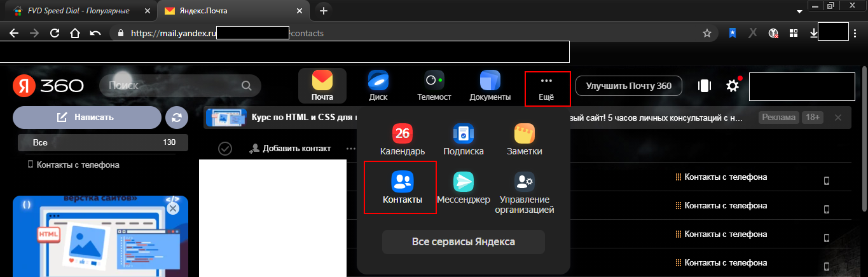The image size is (868, 277).
Task: Refresh mail with the circular arrows button
Action: tap(177, 118)
